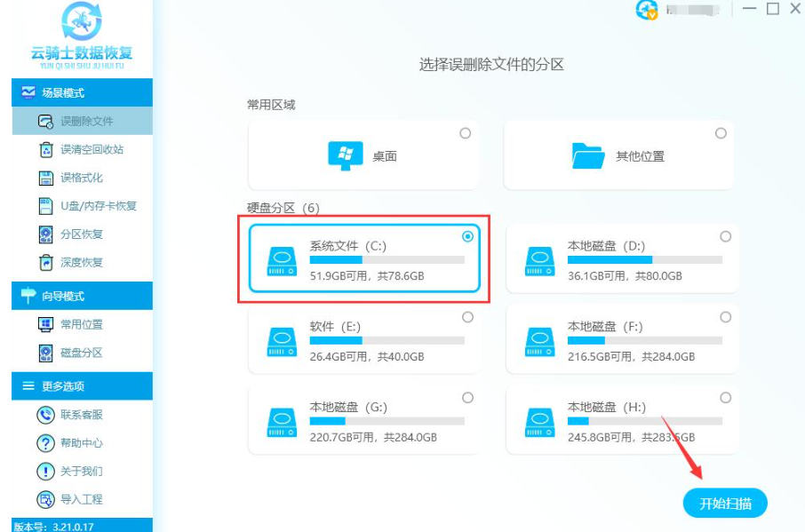Screen dimensions: 805x532
Task: Select the 其他位置 radio button
Action: [721, 133]
